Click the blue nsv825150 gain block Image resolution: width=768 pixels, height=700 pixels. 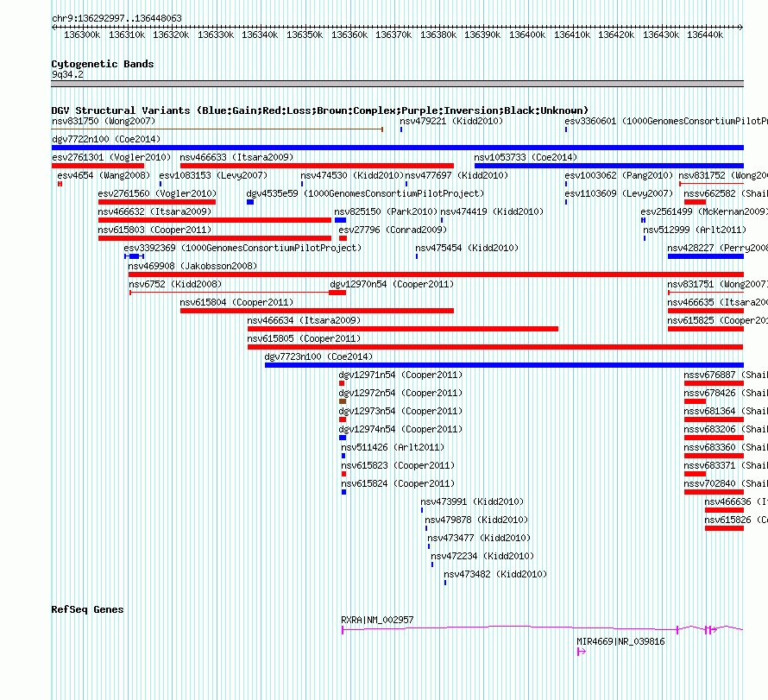point(340,220)
